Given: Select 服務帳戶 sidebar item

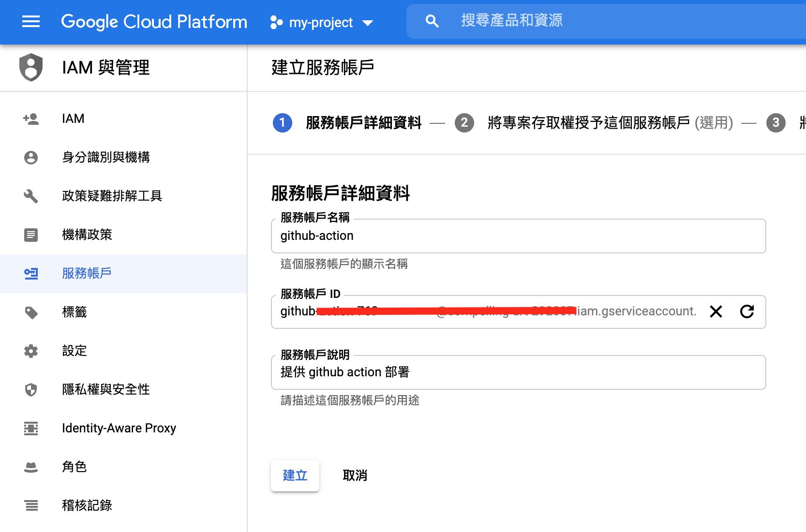Looking at the screenshot, I should pyautogui.click(x=123, y=274).
